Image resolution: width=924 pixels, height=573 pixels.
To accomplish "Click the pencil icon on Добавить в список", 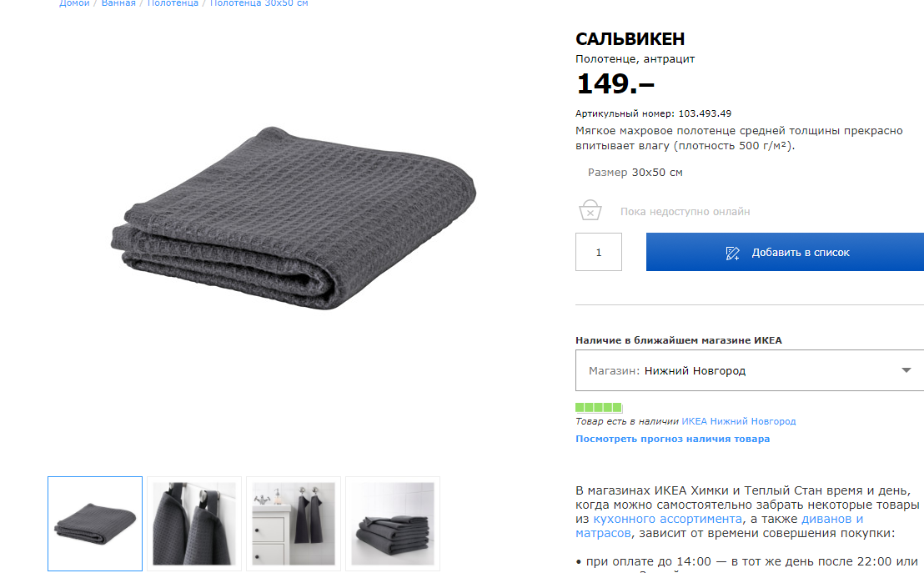I will coord(732,253).
